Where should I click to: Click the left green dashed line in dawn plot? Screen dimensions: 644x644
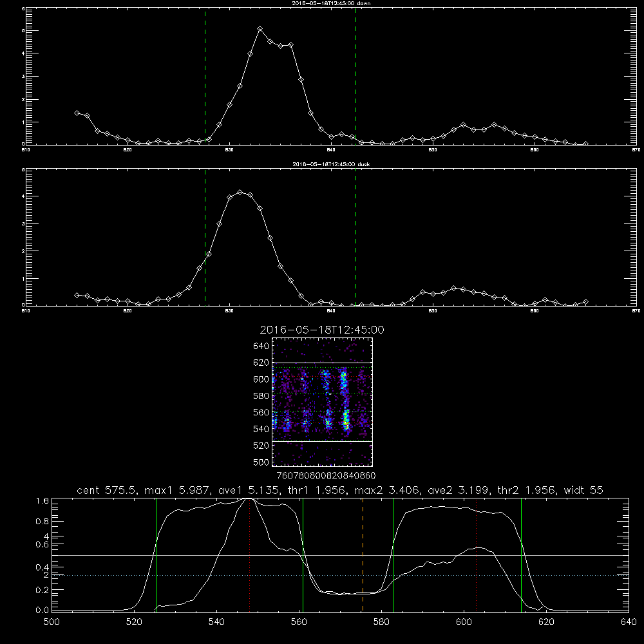(205, 76)
